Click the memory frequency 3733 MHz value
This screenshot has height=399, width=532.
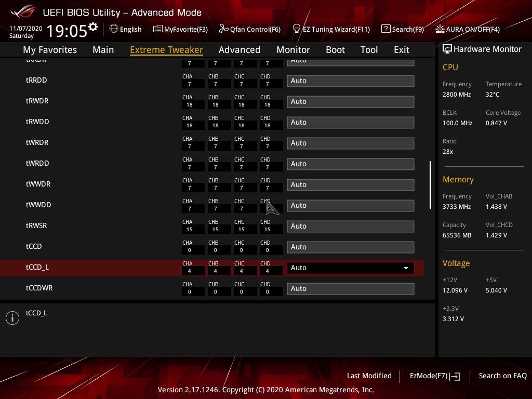pyautogui.click(x=456, y=207)
